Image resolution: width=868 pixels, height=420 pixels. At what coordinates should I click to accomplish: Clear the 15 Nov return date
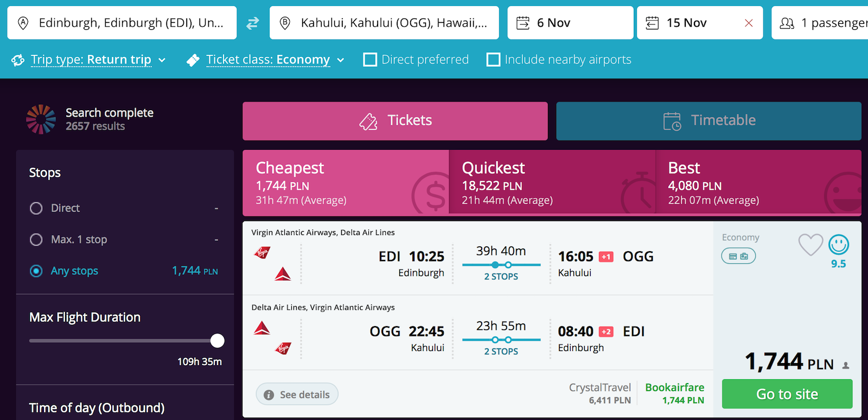(x=749, y=23)
